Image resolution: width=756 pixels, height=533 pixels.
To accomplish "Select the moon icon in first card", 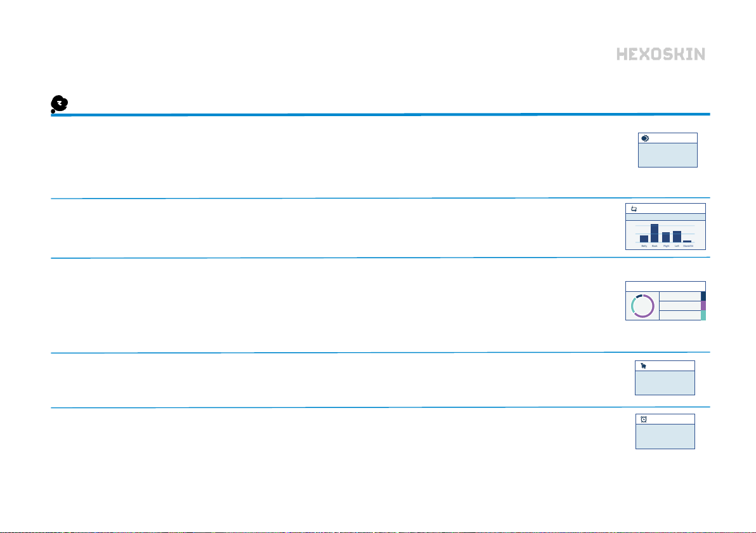I will coord(645,138).
